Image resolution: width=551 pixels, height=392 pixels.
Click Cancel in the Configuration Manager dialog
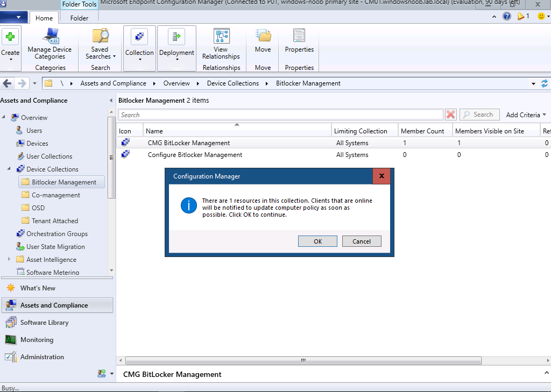click(362, 241)
